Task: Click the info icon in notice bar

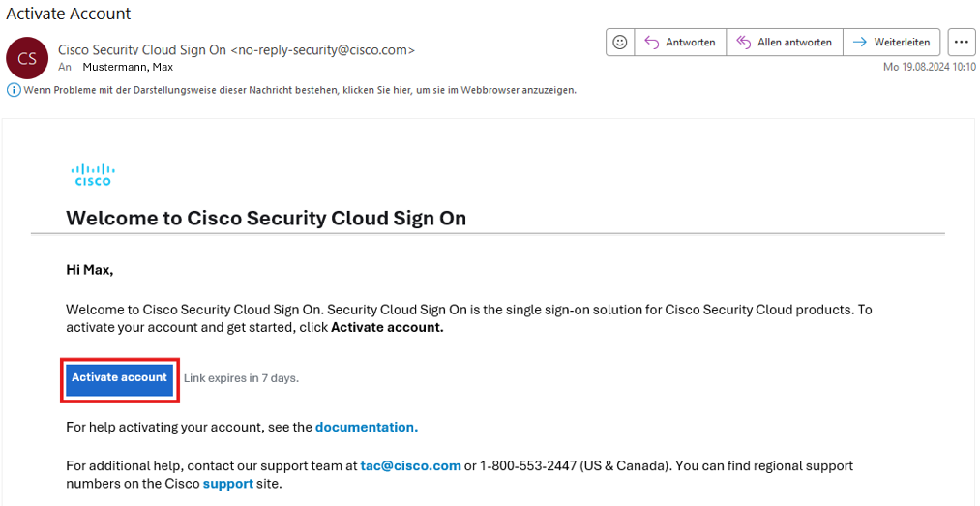Action: [14, 90]
